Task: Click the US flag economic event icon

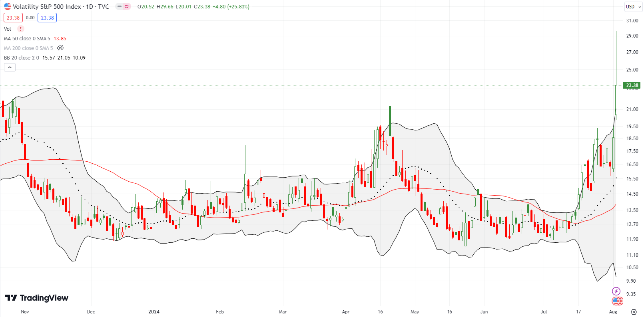Action: pyautogui.click(x=617, y=301)
